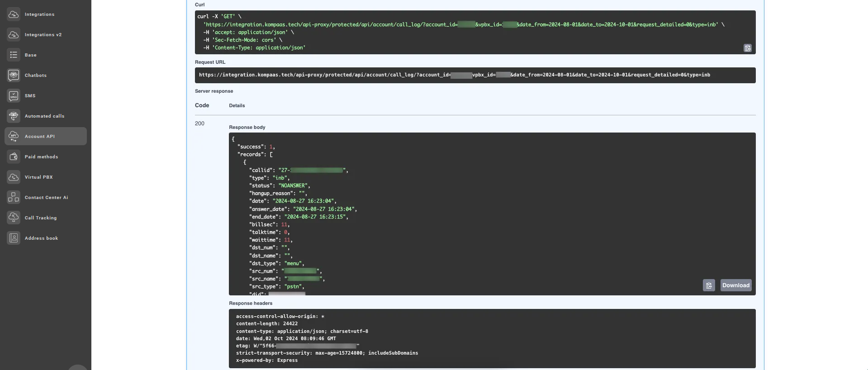
Task: Click the x-powered-by: Express header
Action: tap(267, 361)
